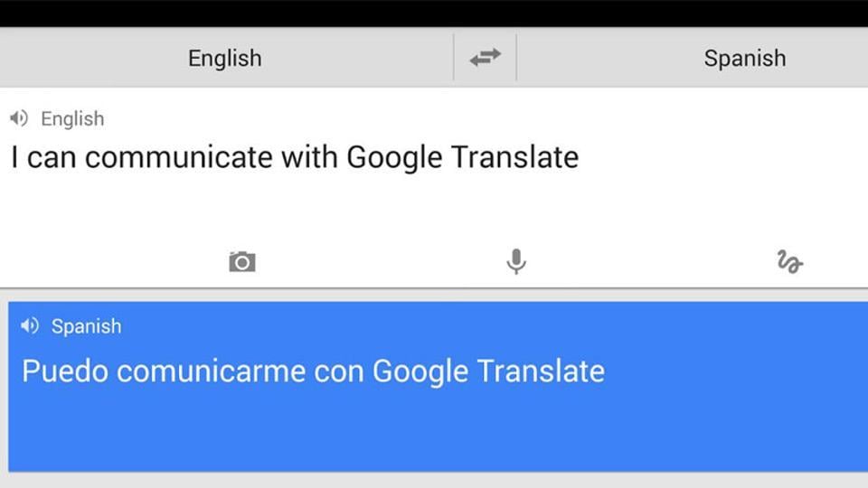This screenshot has height=488, width=868.
Task: Tap the small English label above the source text
Action: tap(72, 118)
